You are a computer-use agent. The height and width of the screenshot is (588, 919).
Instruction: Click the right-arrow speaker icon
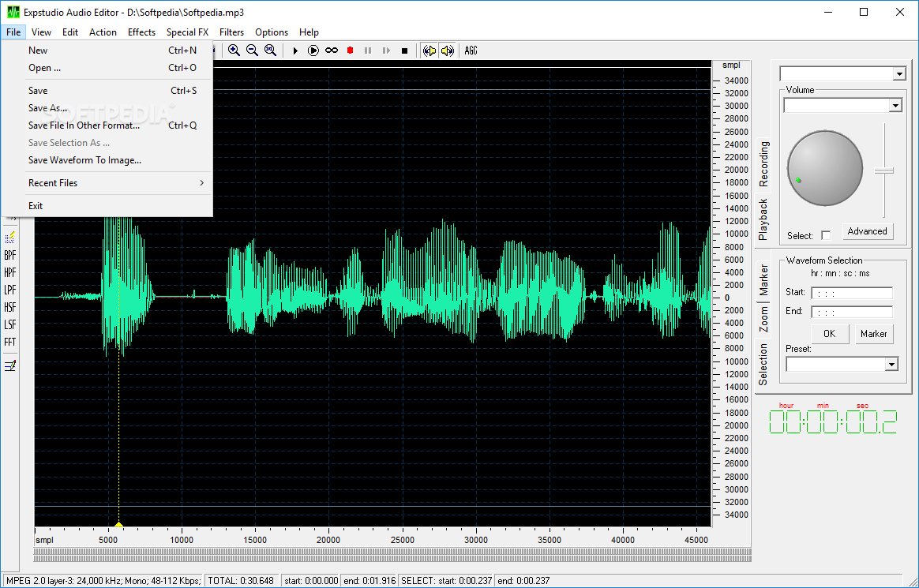click(448, 51)
